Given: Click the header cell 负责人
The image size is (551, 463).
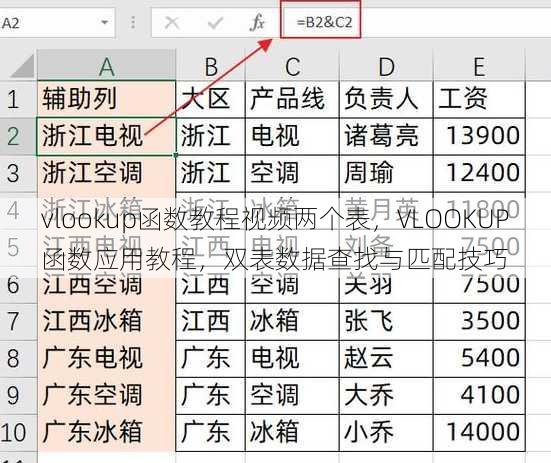Looking at the screenshot, I should [386, 99].
